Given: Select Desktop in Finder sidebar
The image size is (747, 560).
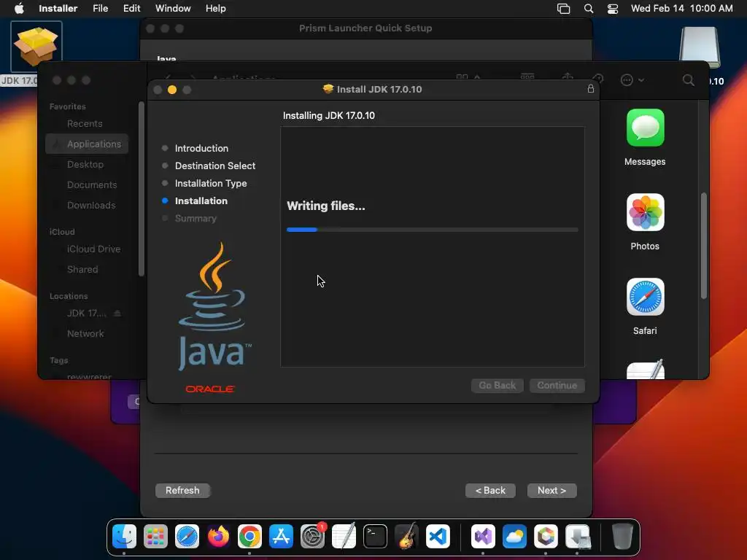Looking at the screenshot, I should 85,164.
